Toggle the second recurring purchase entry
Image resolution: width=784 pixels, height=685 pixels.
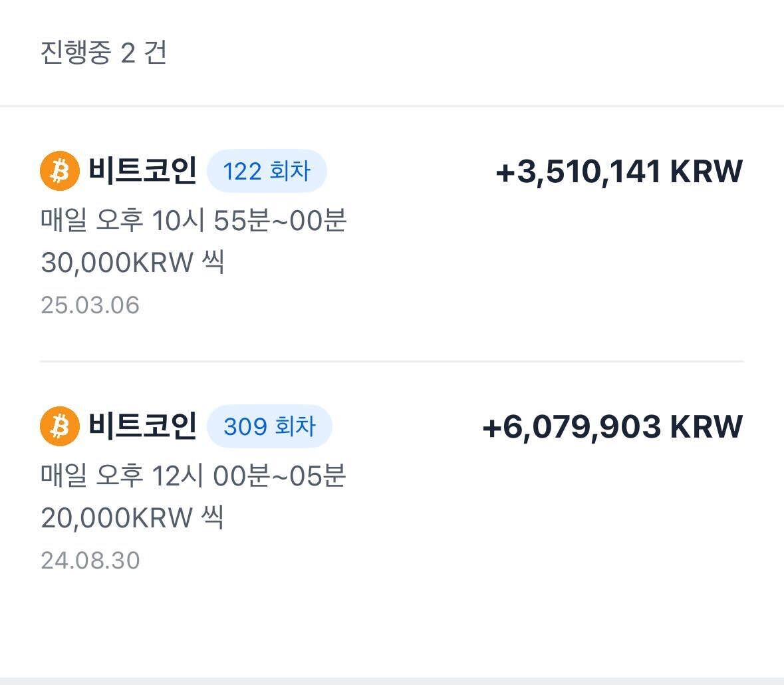pos(392,489)
